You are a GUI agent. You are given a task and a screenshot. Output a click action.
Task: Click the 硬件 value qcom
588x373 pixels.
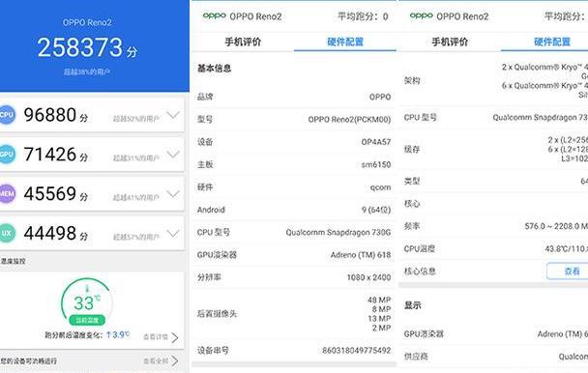click(x=380, y=187)
